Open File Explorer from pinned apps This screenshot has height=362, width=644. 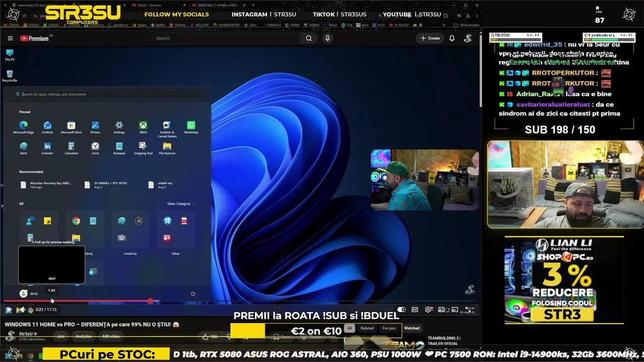coord(167,148)
